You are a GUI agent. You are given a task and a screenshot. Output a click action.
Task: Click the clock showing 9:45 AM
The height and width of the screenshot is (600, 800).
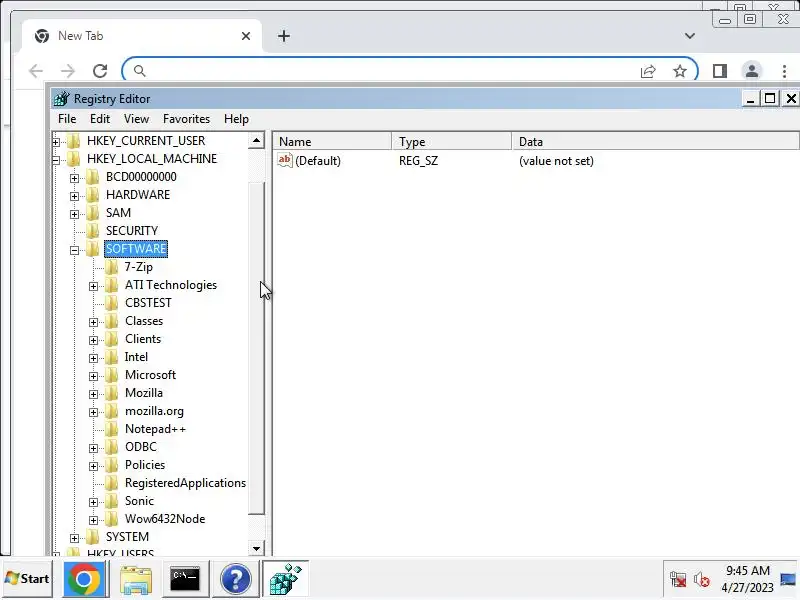(x=747, y=570)
